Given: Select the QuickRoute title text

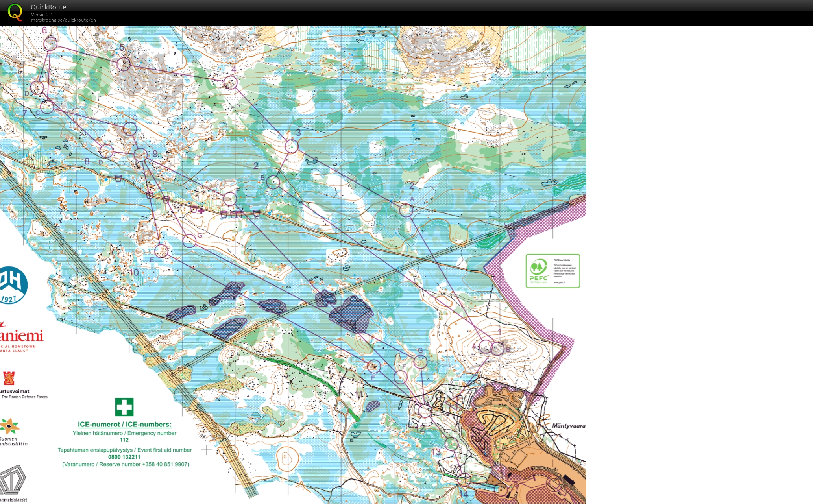Looking at the screenshot, I should coord(48,7).
